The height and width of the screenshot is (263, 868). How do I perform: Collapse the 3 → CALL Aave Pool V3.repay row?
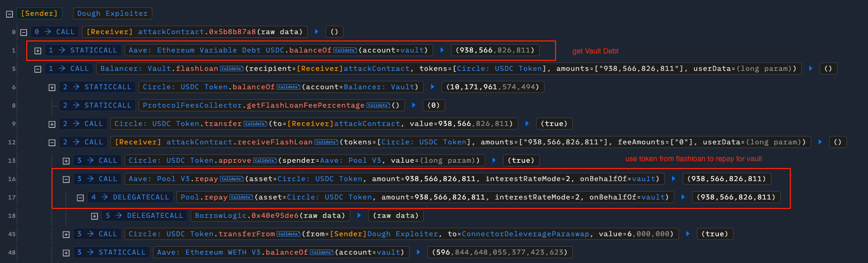click(x=66, y=180)
